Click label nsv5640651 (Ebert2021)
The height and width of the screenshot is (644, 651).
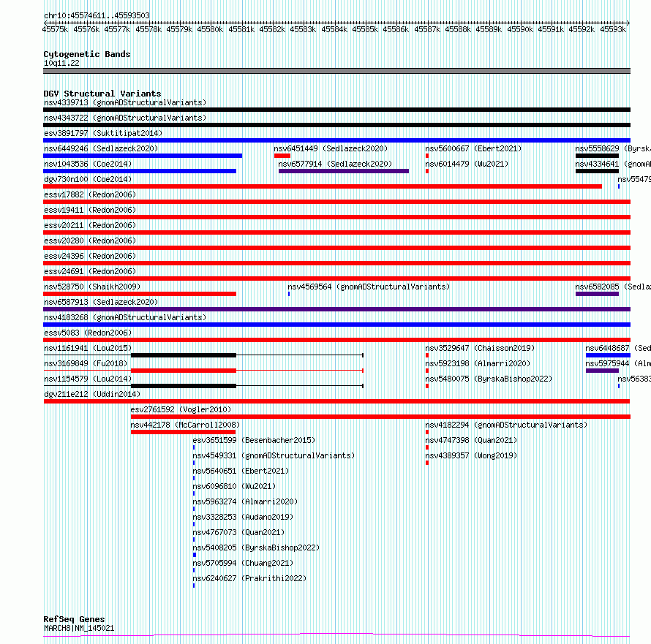click(x=241, y=471)
